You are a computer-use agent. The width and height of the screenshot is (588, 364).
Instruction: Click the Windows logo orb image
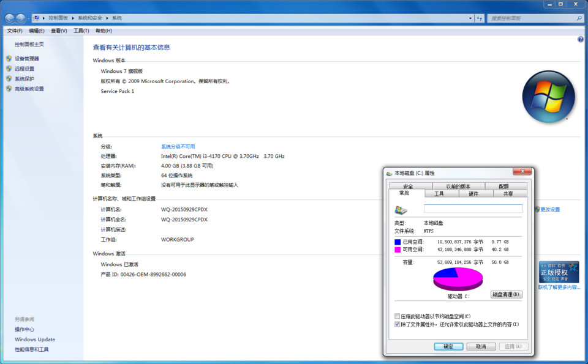[548, 97]
